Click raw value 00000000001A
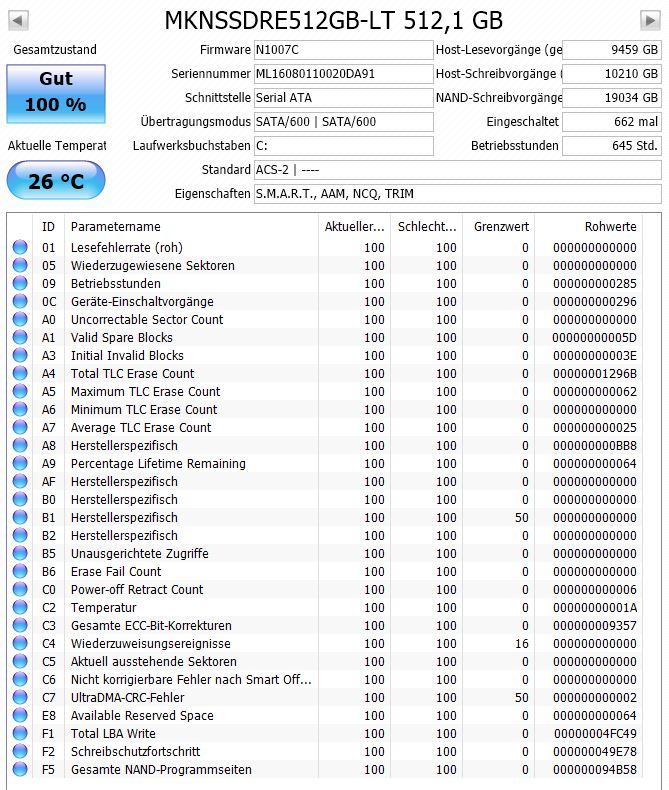The image size is (669, 790). (x=595, y=608)
